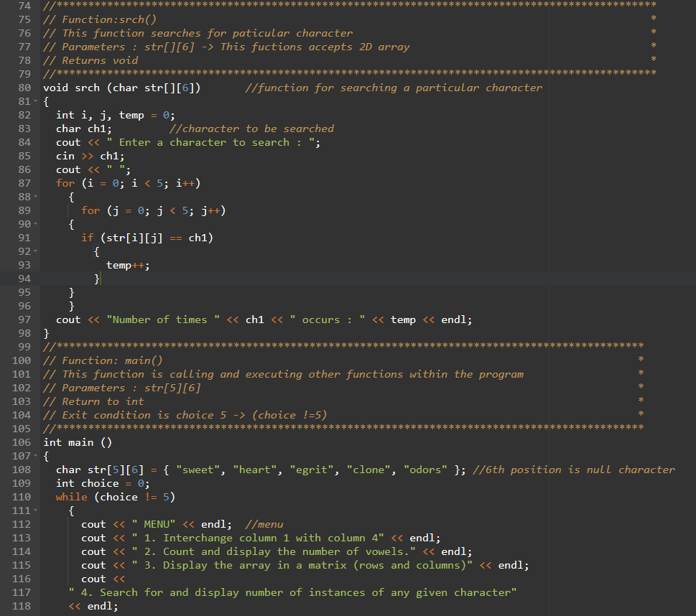The height and width of the screenshot is (616, 696).
Task: Click the "//character to be searched" comment
Action: click(251, 129)
